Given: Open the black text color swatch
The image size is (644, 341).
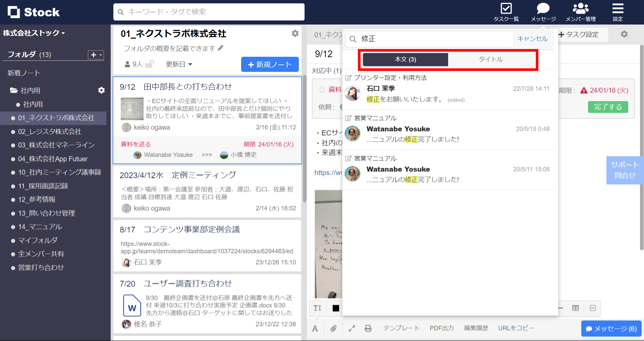Looking at the screenshot, I should tap(335, 308).
